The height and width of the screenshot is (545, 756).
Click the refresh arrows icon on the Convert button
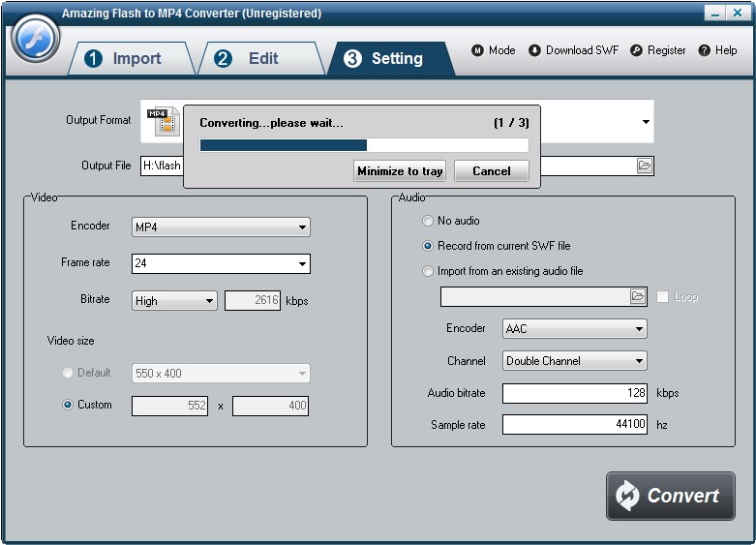click(627, 496)
